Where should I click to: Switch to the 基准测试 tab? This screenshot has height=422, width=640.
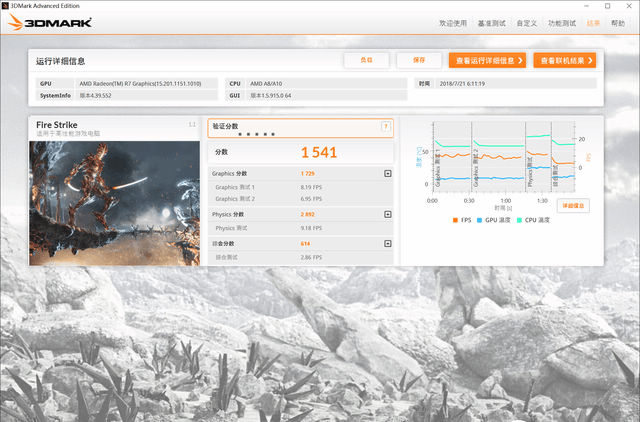490,23
